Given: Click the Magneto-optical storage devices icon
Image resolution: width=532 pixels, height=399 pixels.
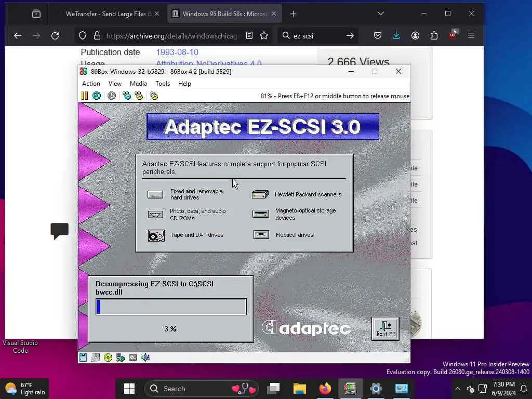Looking at the screenshot, I should coord(261,214).
